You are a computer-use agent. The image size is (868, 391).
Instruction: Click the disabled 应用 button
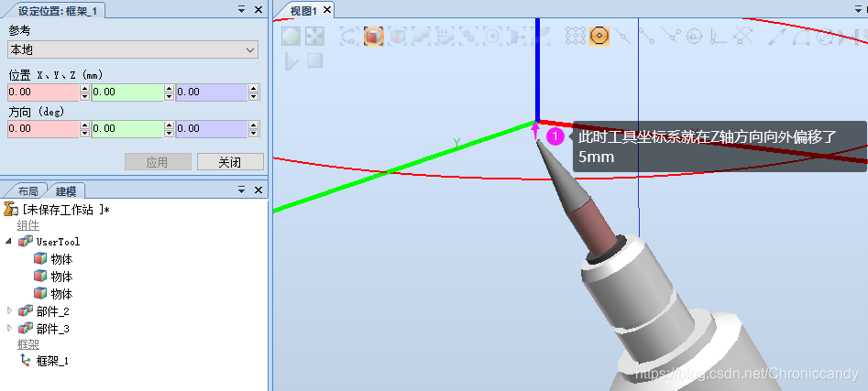(158, 162)
